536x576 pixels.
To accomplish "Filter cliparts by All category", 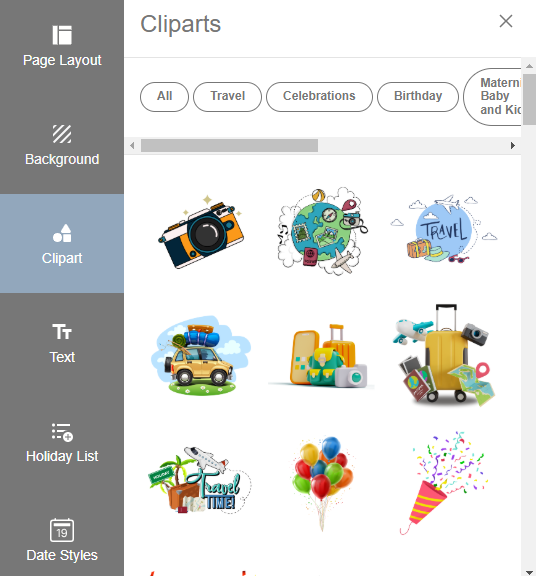I will tap(164, 97).
